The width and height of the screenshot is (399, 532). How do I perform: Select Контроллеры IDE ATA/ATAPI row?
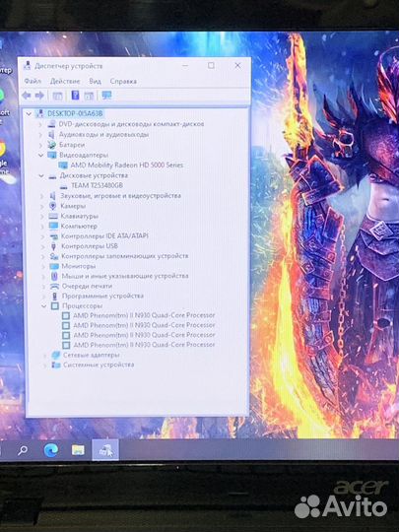click(x=104, y=236)
